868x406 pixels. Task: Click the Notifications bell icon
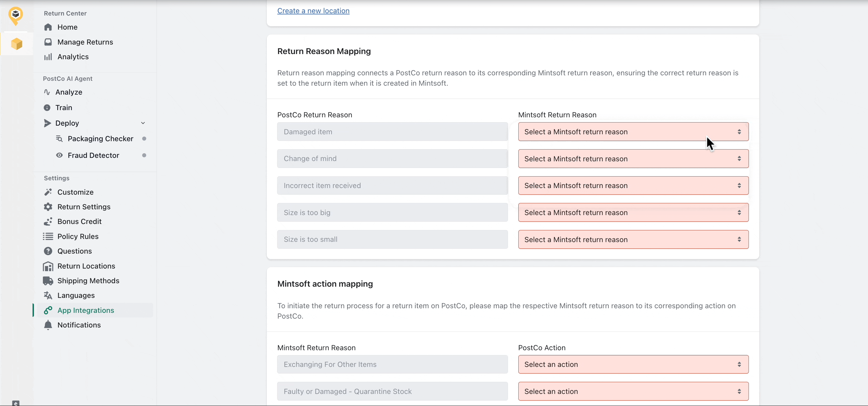[48, 325]
